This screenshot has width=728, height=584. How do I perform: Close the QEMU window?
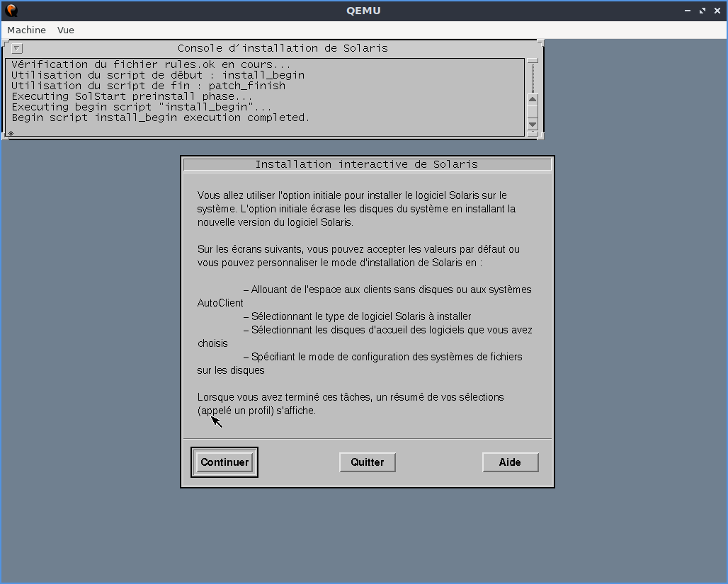[717, 10]
